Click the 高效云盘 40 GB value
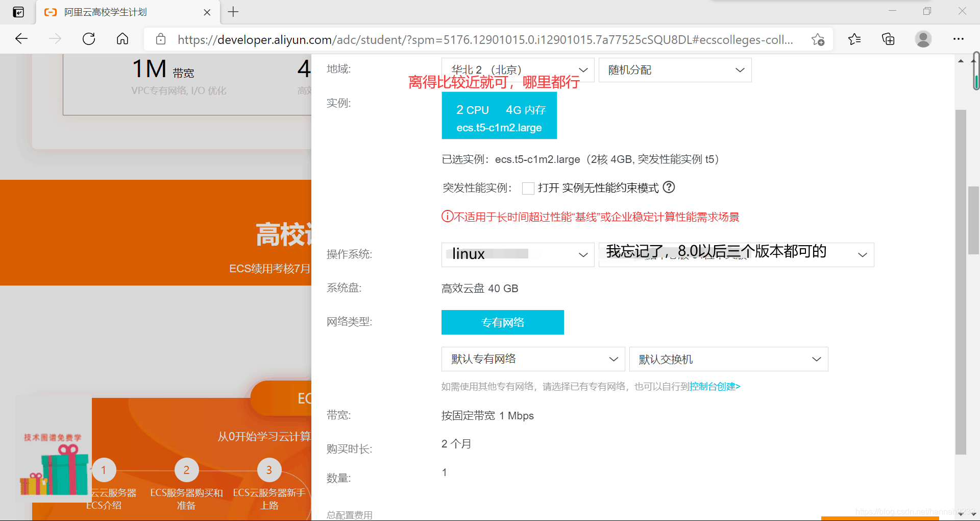Viewport: 980px width, 521px height. tap(480, 289)
